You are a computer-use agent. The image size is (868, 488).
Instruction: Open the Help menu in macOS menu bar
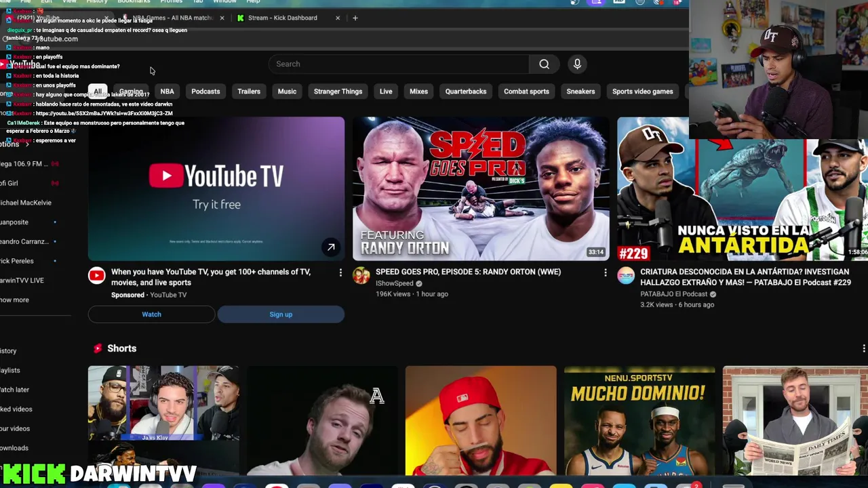click(x=253, y=2)
